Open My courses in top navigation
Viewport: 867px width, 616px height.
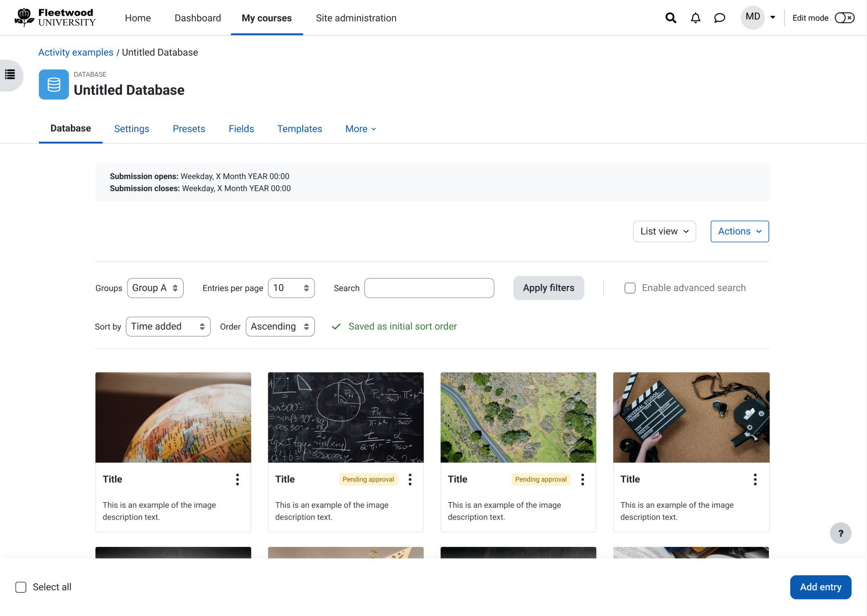(267, 18)
